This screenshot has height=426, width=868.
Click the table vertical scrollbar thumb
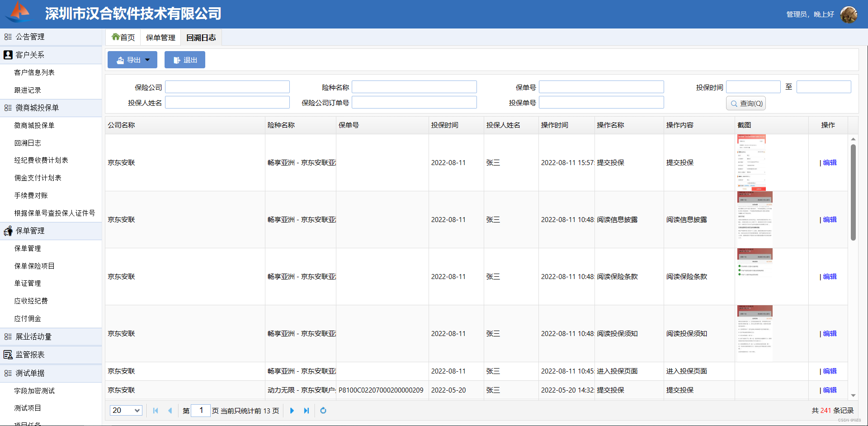853,192
